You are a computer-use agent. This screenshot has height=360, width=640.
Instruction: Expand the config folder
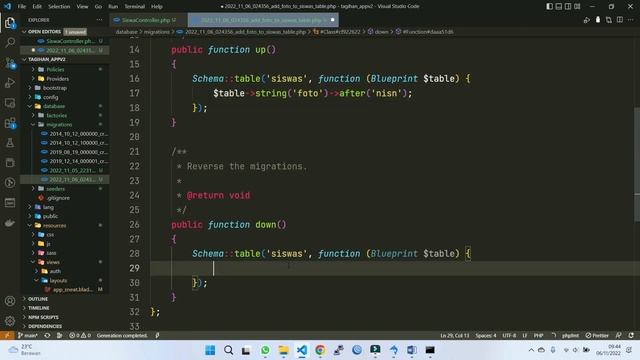(50, 97)
